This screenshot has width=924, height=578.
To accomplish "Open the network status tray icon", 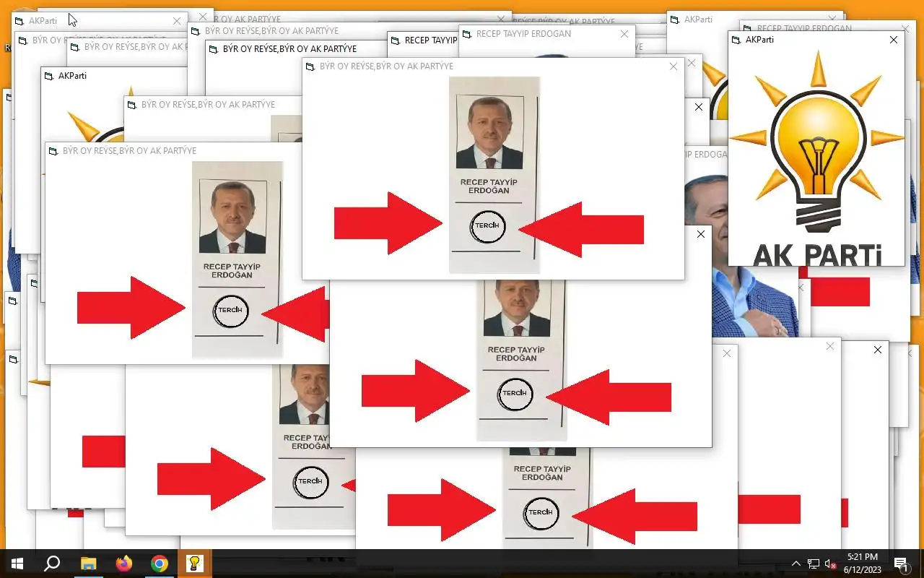I will tap(814, 564).
